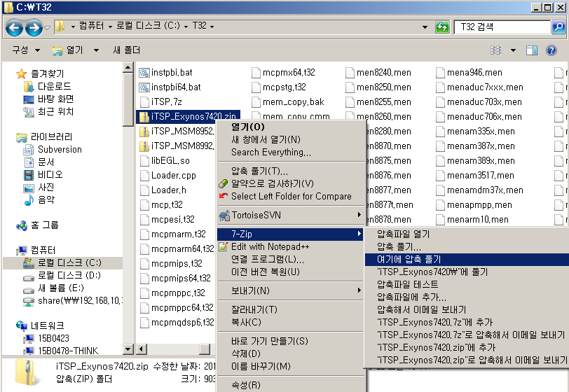
Task: Select 로컬 디스크 (D:) in navigation pane
Action: [x=69, y=275]
